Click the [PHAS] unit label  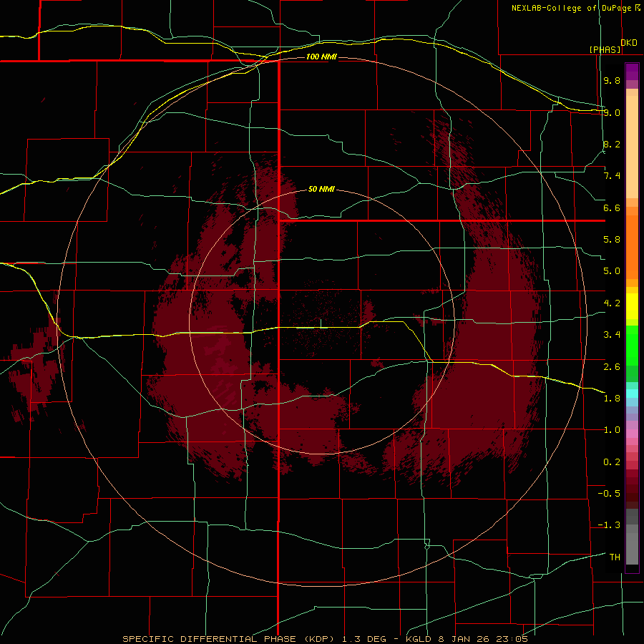click(605, 49)
